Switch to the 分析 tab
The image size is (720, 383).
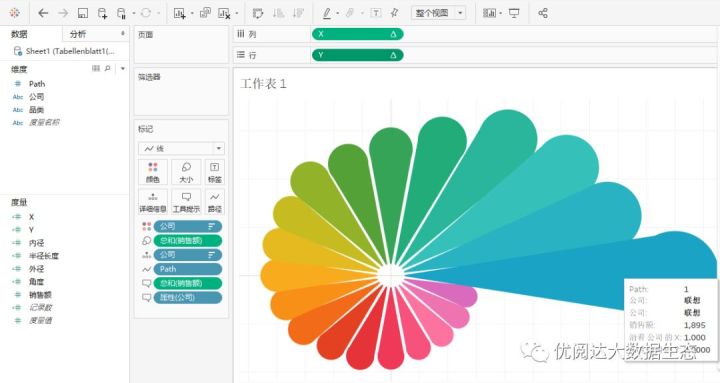[78, 34]
